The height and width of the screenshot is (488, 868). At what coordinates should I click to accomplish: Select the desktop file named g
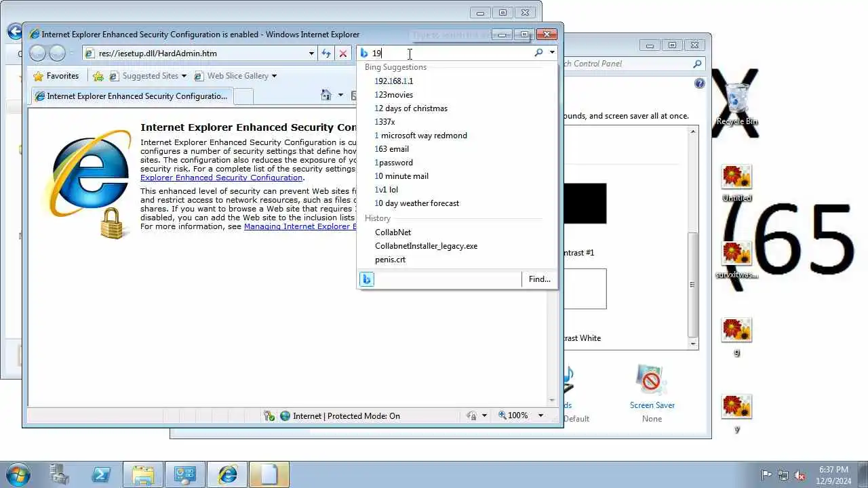[x=737, y=338]
